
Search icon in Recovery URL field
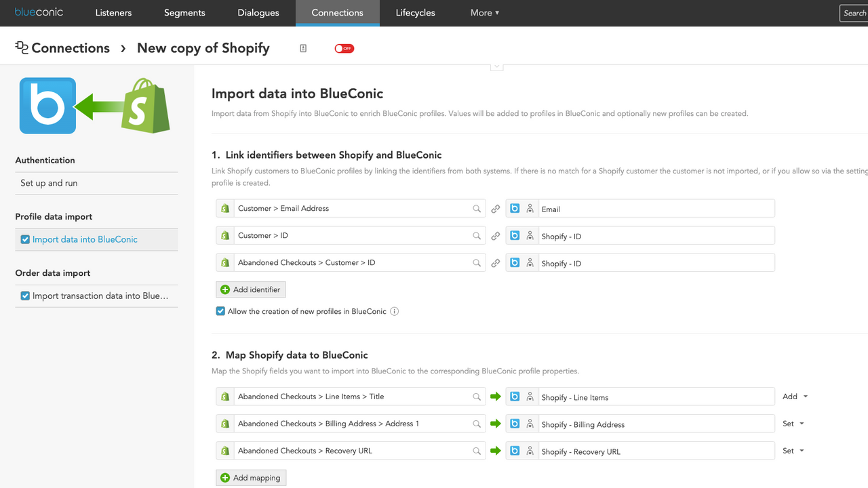(x=477, y=451)
